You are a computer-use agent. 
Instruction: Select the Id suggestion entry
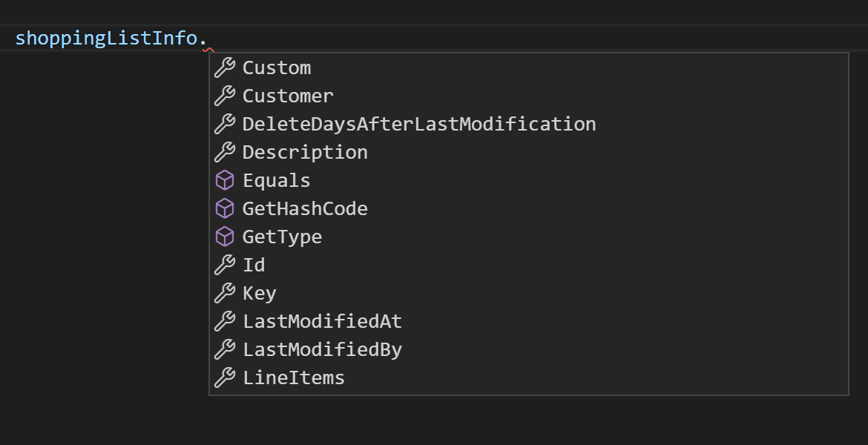click(253, 265)
